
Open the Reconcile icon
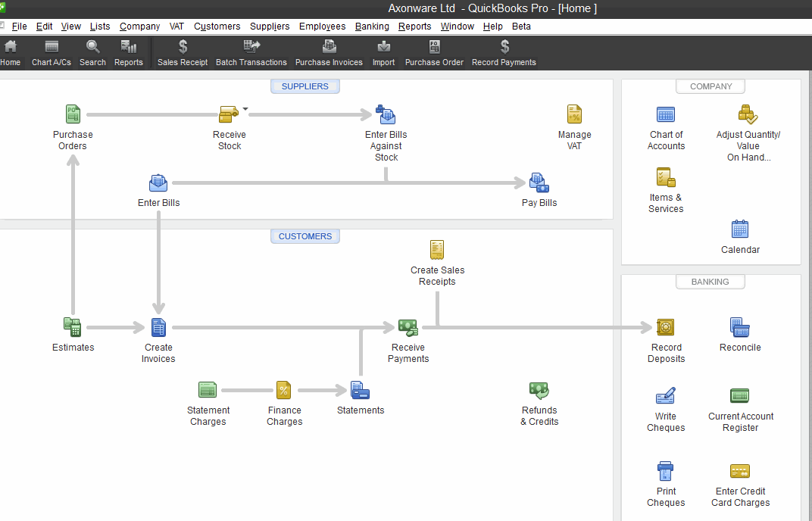click(x=740, y=327)
